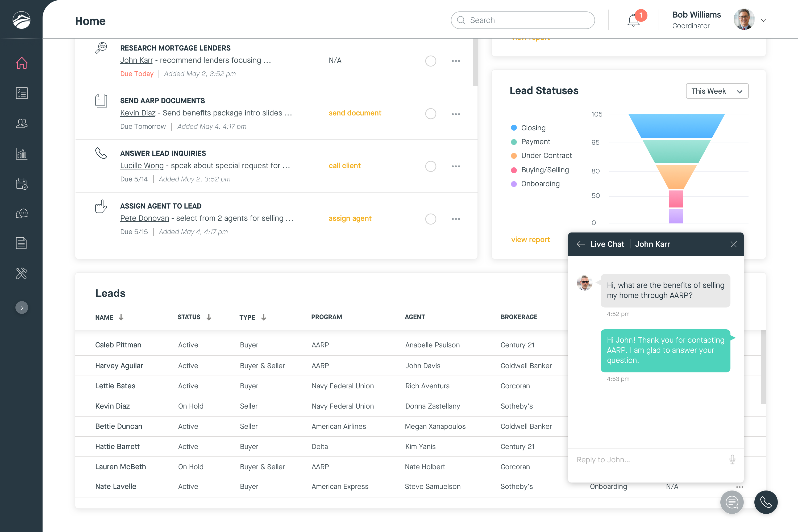Mark Send AARP Documents task complete
The width and height of the screenshot is (798, 532).
(431, 114)
